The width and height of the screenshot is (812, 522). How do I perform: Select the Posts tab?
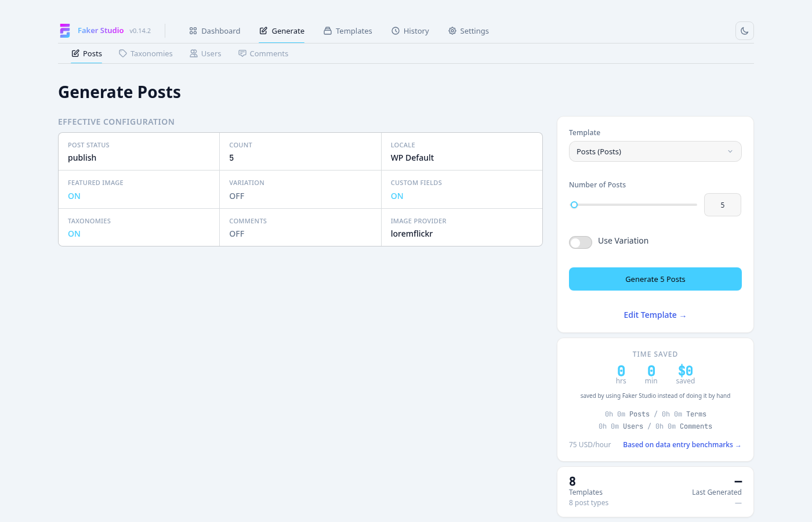[x=86, y=53]
